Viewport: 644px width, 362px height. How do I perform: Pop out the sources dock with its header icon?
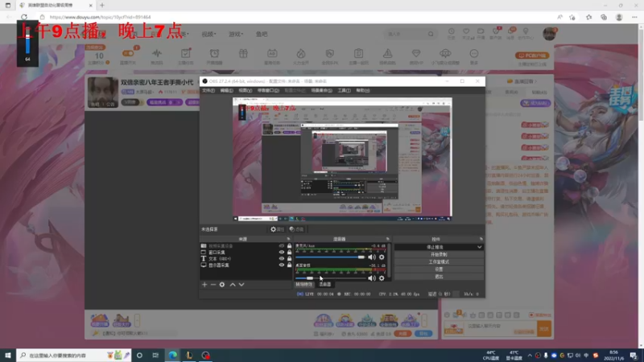click(x=288, y=239)
